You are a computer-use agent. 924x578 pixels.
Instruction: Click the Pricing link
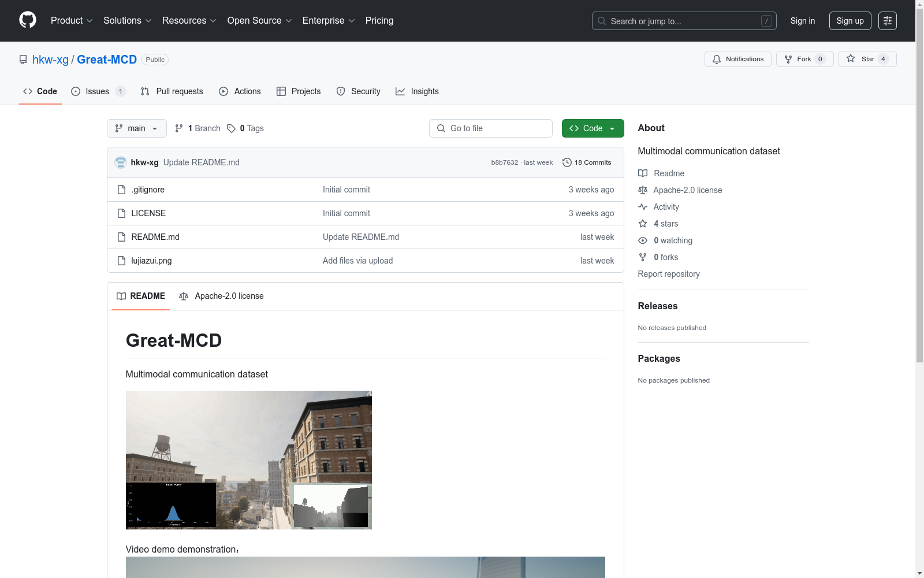pyautogui.click(x=379, y=21)
